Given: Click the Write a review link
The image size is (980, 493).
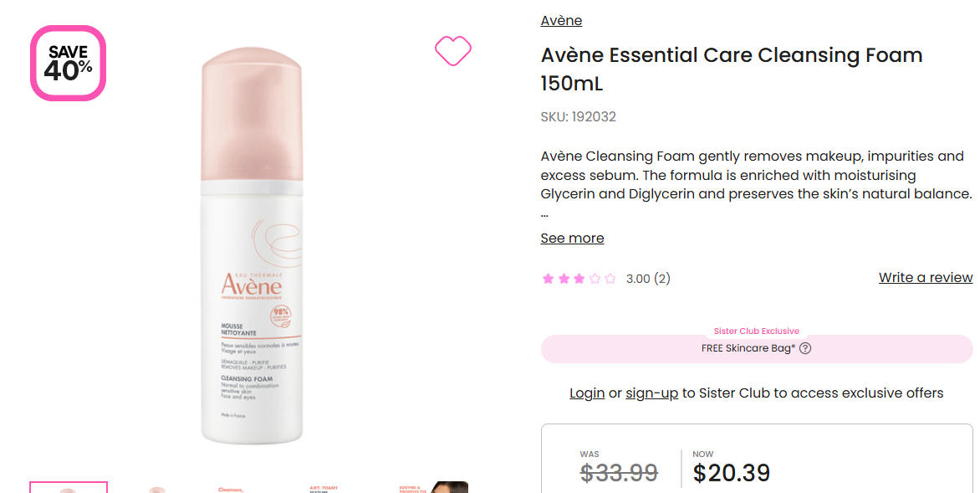Looking at the screenshot, I should [x=926, y=278].
